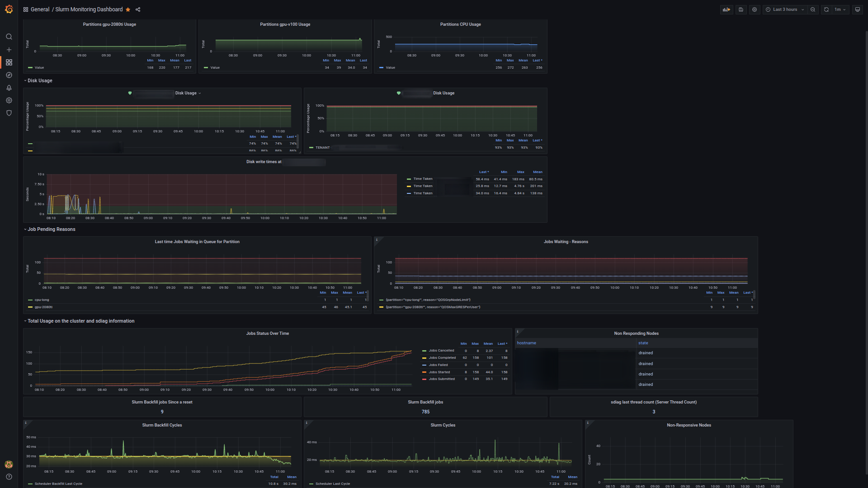
Task: Toggle TENANT series in Disk Usage legend
Action: pyautogui.click(x=322, y=148)
